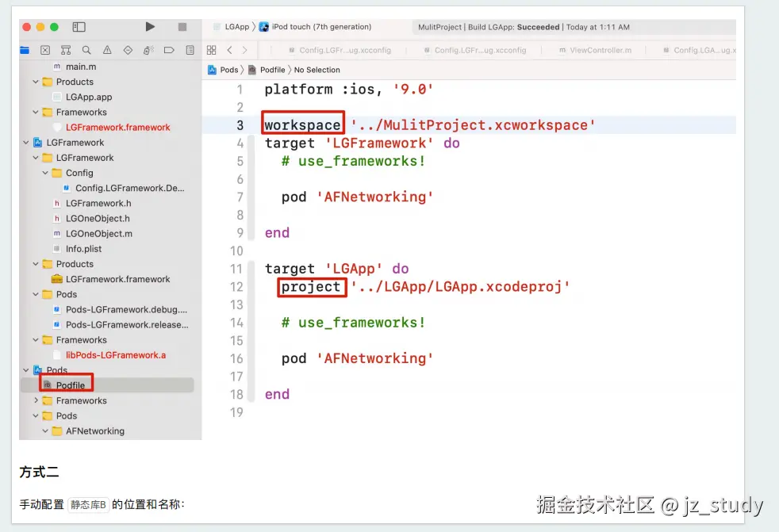Open related items grid menu
The image size is (779, 532).
pos(211,50)
